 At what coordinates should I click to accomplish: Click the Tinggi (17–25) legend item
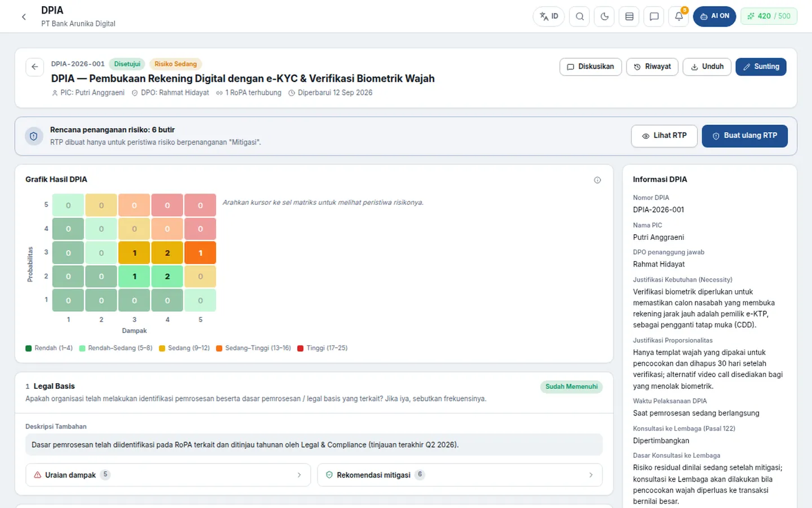coord(323,348)
